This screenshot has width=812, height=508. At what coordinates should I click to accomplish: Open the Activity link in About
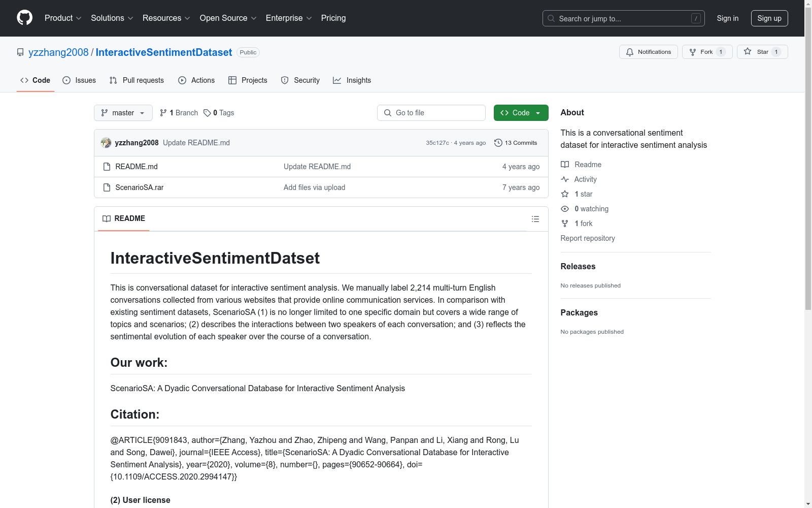pyautogui.click(x=579, y=179)
